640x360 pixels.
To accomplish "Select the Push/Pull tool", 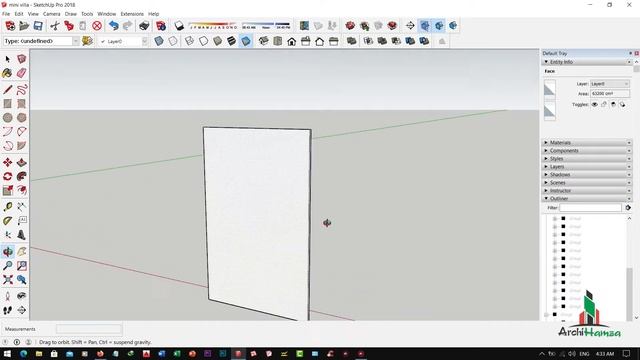I will (22, 162).
